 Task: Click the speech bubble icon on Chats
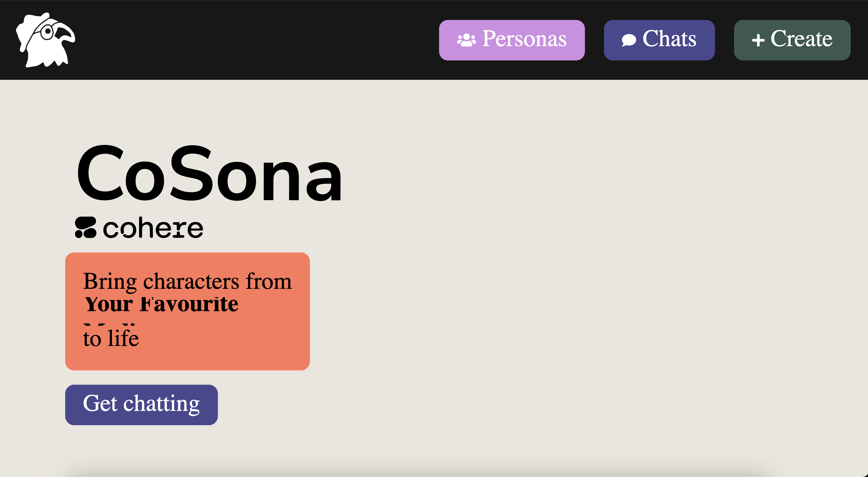click(x=629, y=40)
